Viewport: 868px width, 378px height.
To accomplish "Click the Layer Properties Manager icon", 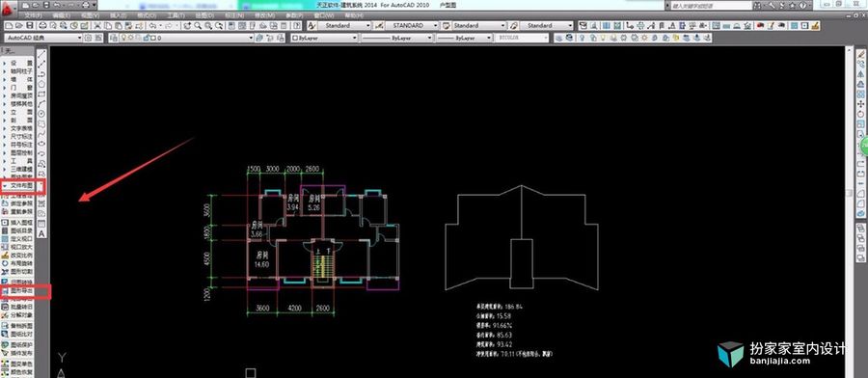I will coord(114,38).
